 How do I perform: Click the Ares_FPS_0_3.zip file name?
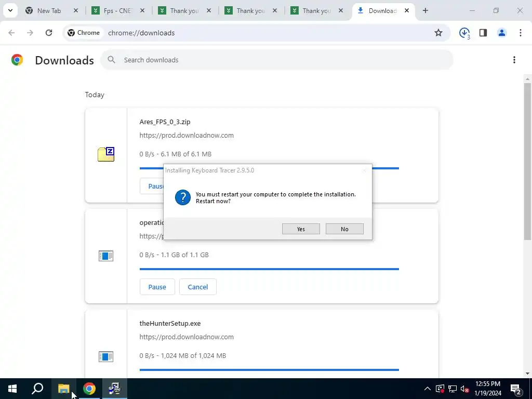tap(165, 122)
